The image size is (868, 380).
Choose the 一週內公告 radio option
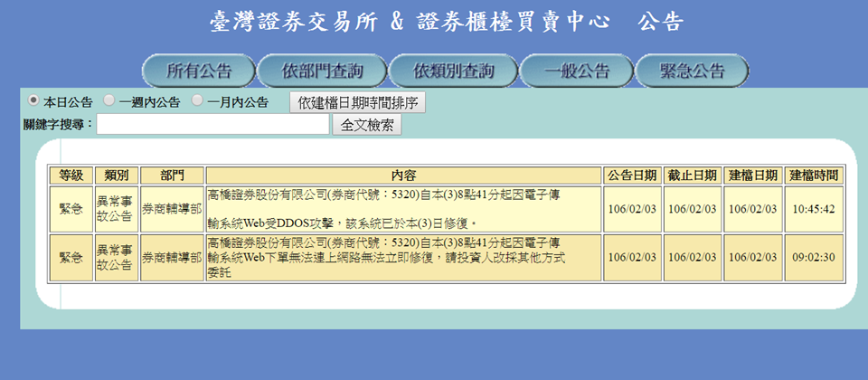[x=109, y=100]
